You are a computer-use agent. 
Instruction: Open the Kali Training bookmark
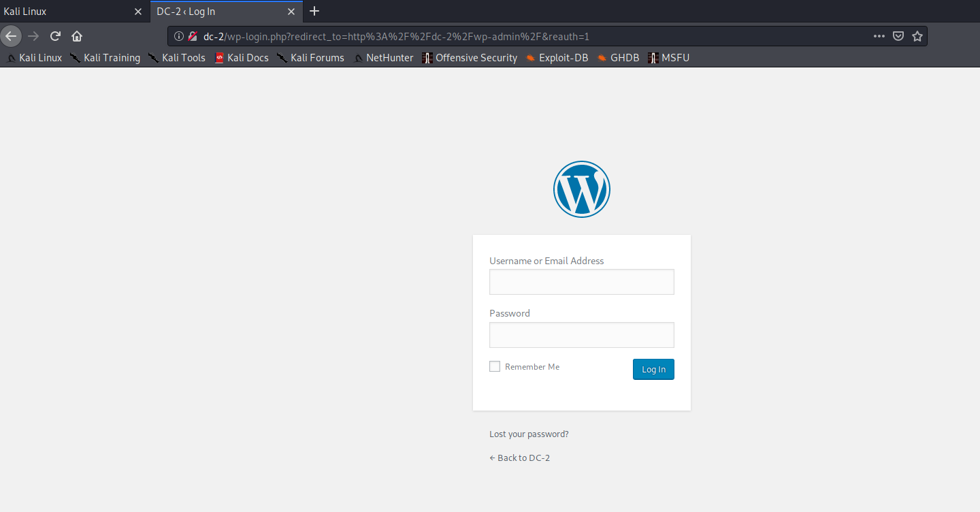(105, 58)
